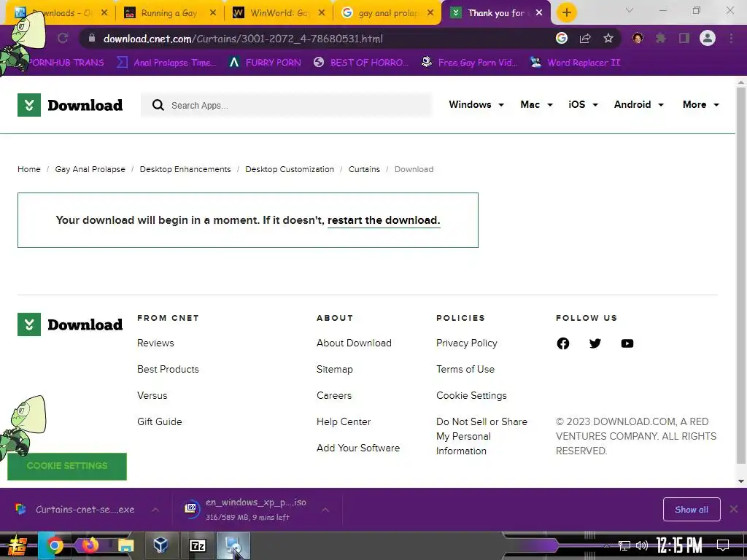
Task: Open the Facebook follow icon
Action: click(x=562, y=343)
